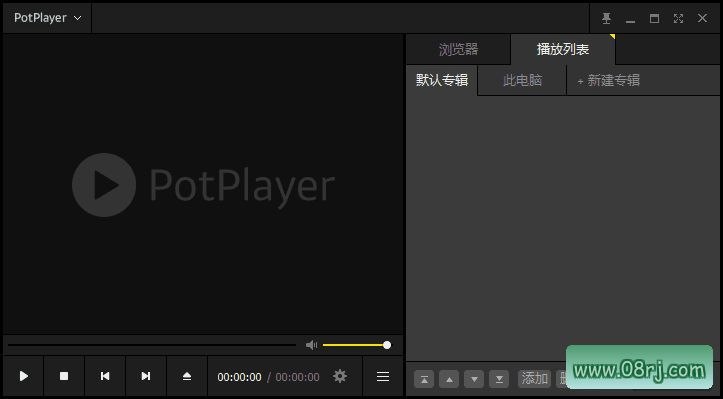
Task: Create new album with 新建专辑
Action: 609,80
